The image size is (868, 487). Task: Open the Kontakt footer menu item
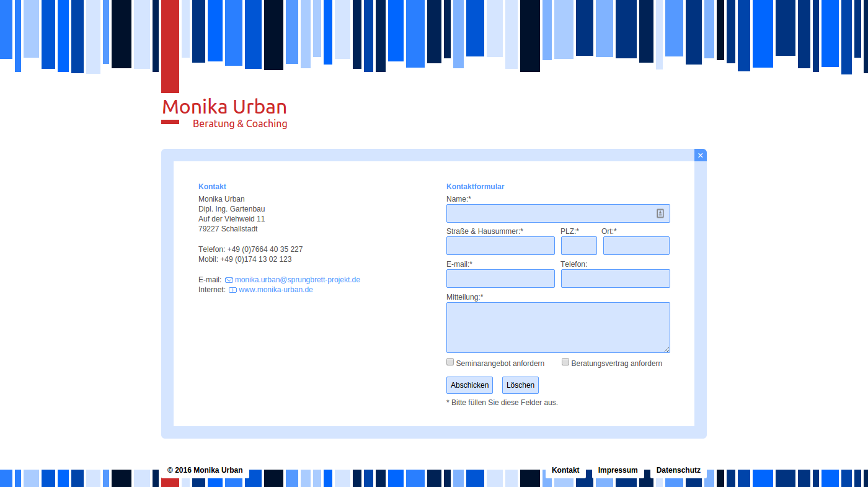click(565, 470)
